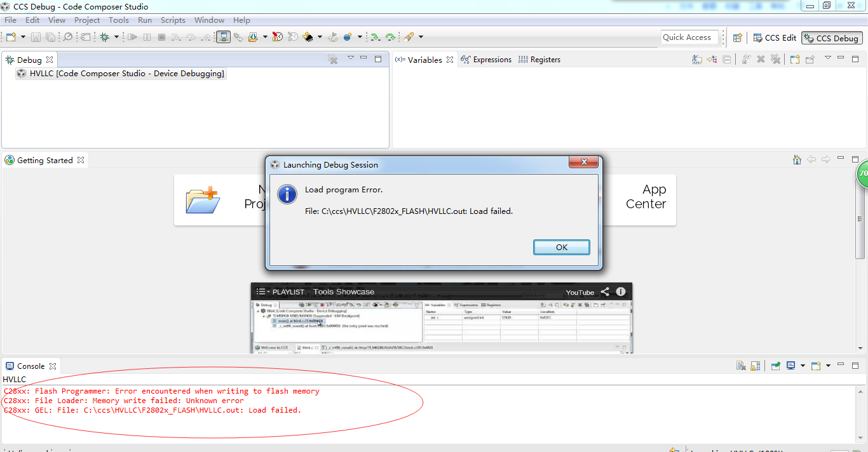Click the magnifier search icon in toolbar
This screenshot has width=868, height=452.
coord(68,37)
